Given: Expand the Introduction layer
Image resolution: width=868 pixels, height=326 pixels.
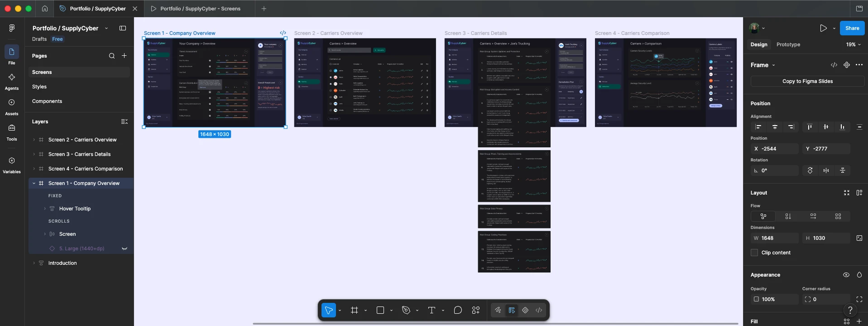Looking at the screenshot, I should pyautogui.click(x=34, y=263).
